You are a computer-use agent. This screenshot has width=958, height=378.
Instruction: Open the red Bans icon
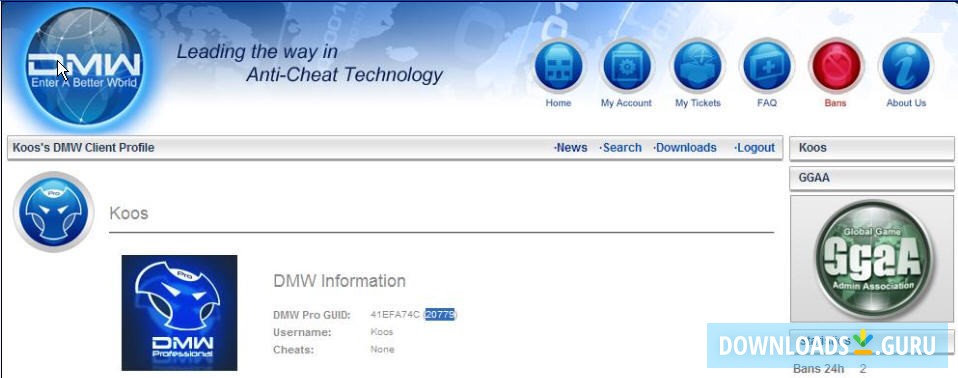(835, 66)
